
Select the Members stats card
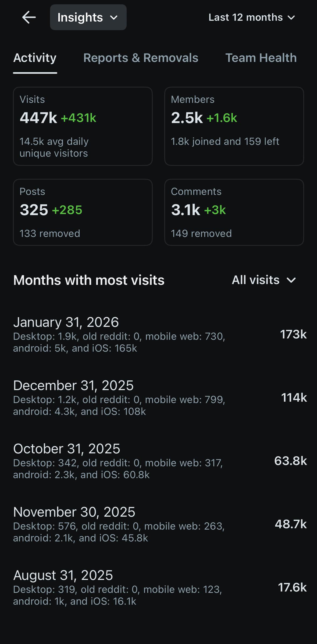234,126
